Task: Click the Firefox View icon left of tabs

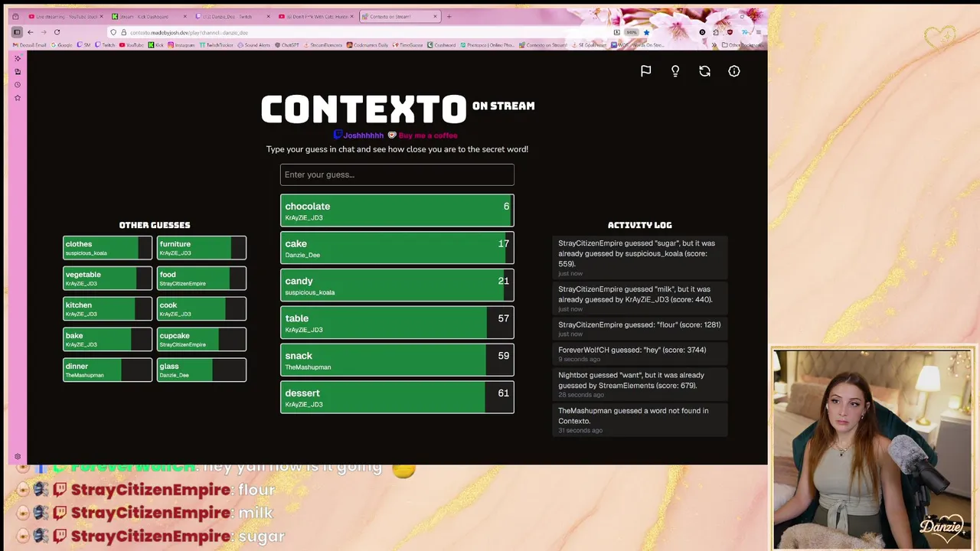Action: 15,16
